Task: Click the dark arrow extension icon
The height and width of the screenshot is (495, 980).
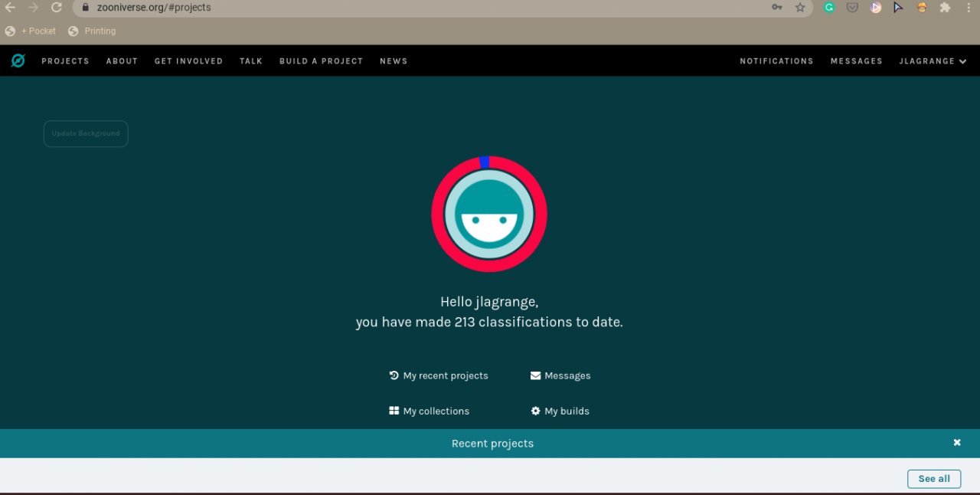Action: tap(899, 8)
